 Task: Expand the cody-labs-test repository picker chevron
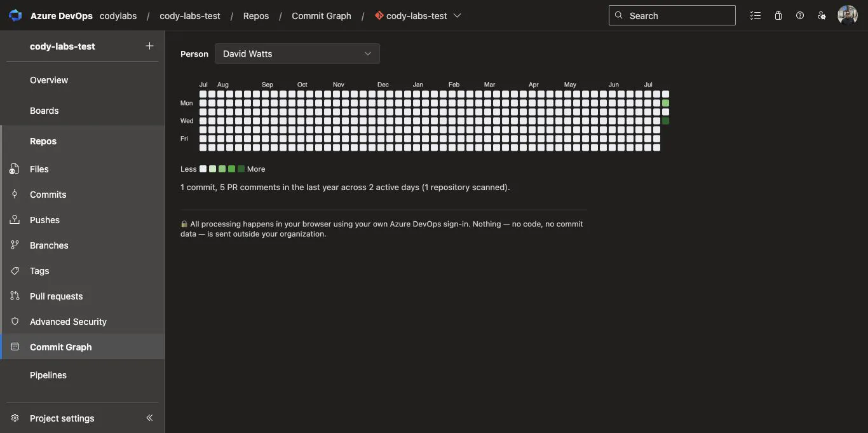458,16
